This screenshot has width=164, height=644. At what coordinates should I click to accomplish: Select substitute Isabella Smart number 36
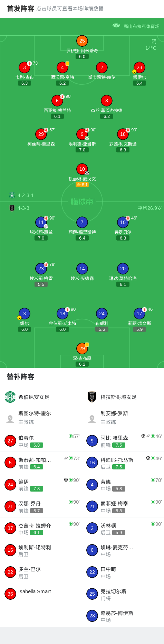point(41,594)
